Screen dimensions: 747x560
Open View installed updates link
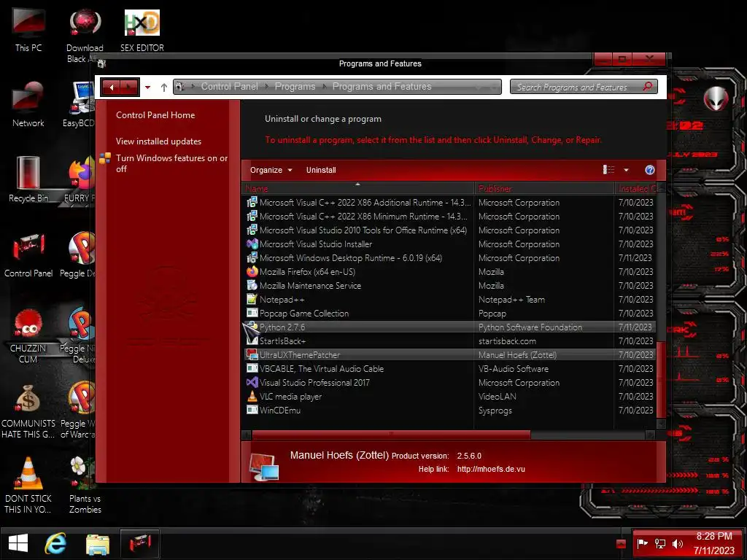tap(158, 141)
